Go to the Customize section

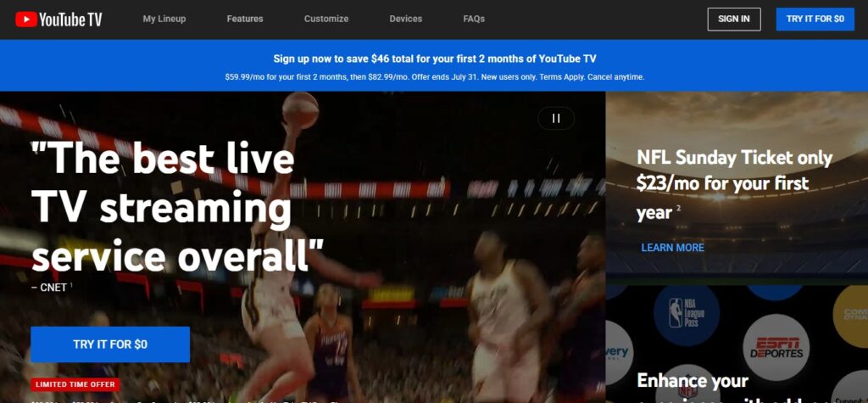(x=326, y=19)
